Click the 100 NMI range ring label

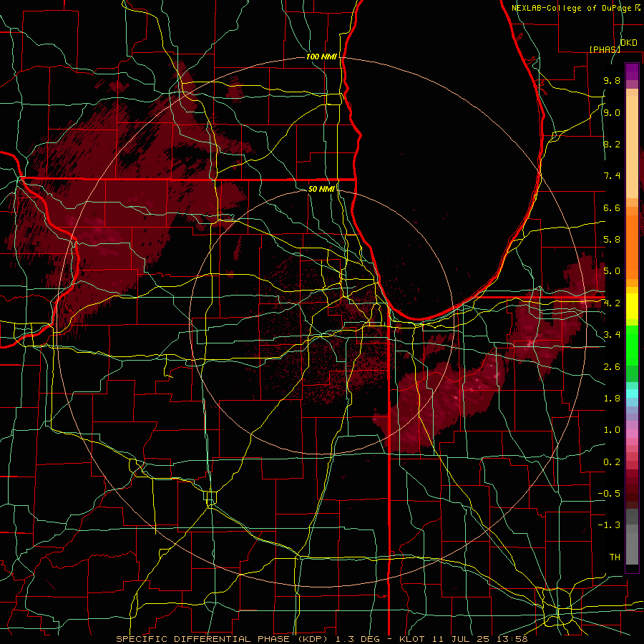[x=321, y=57]
